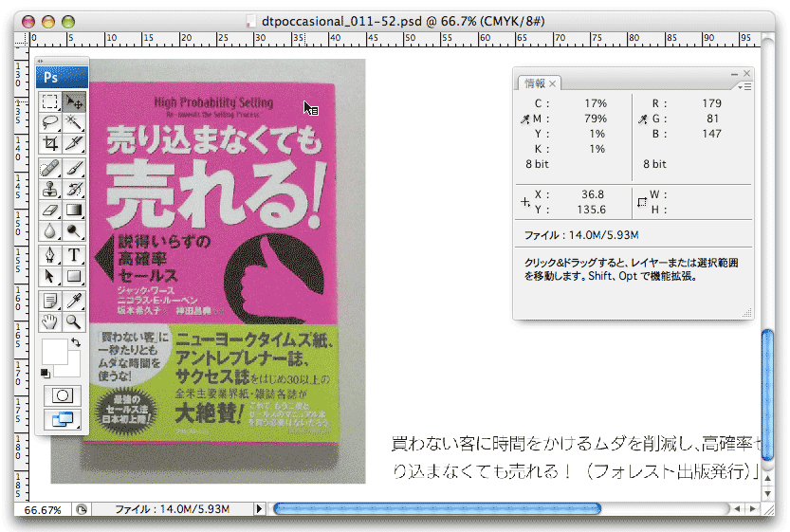This screenshot has width=790, height=532.
Task: Click the scroll up arrow
Action: pyautogui.click(x=768, y=478)
